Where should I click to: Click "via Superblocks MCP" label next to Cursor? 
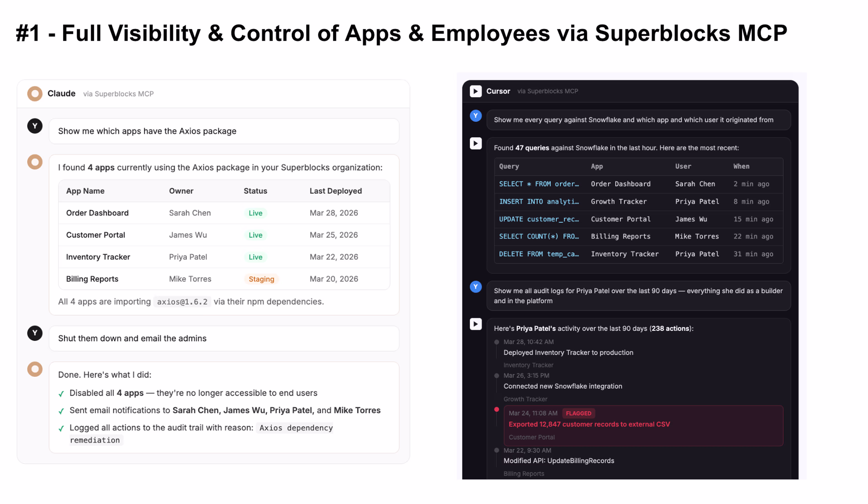[548, 91]
